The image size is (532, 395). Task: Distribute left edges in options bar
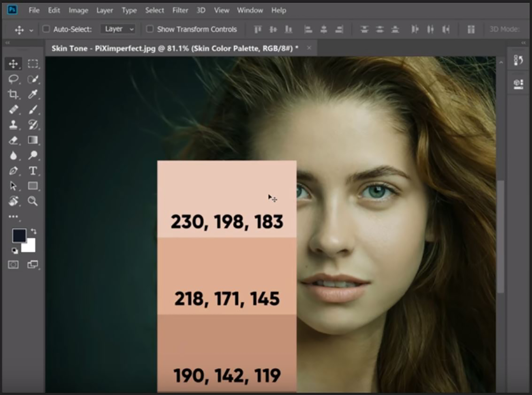pyautogui.click(x=415, y=29)
